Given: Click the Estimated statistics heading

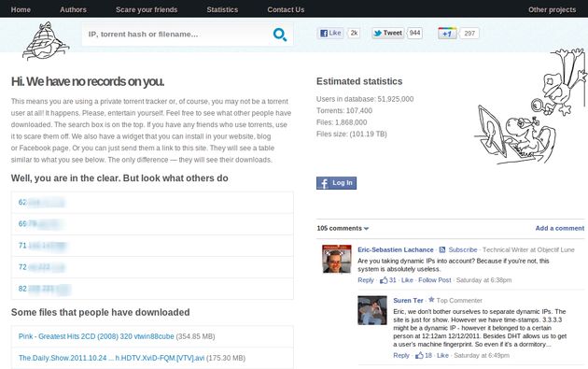Looking at the screenshot, I should 359,81.
